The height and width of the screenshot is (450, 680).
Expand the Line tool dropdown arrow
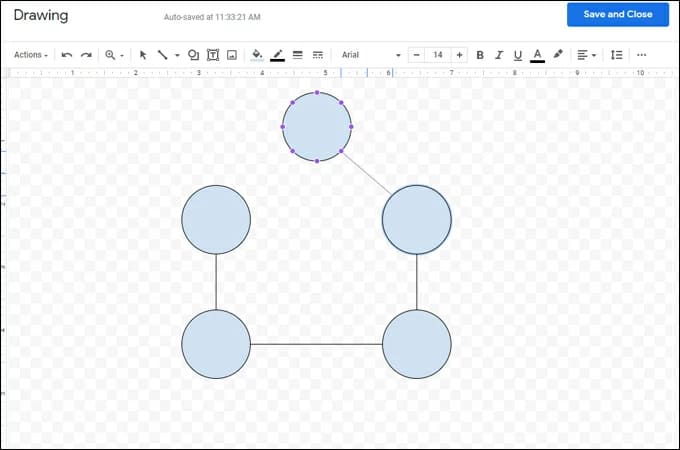177,55
